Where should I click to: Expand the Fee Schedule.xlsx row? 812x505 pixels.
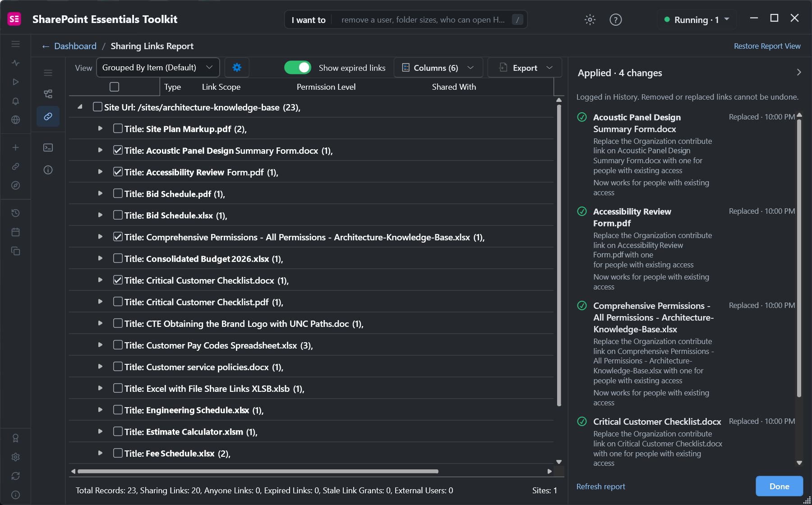100,453
